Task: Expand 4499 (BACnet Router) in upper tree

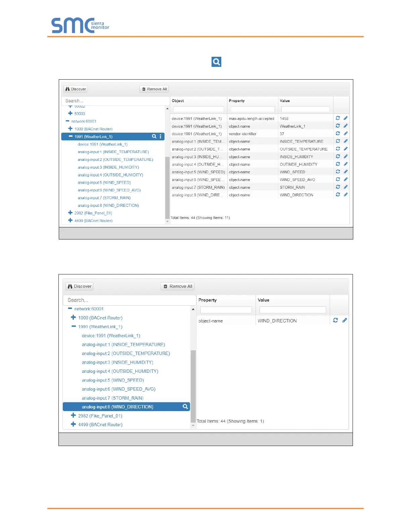Action: [x=70, y=220]
